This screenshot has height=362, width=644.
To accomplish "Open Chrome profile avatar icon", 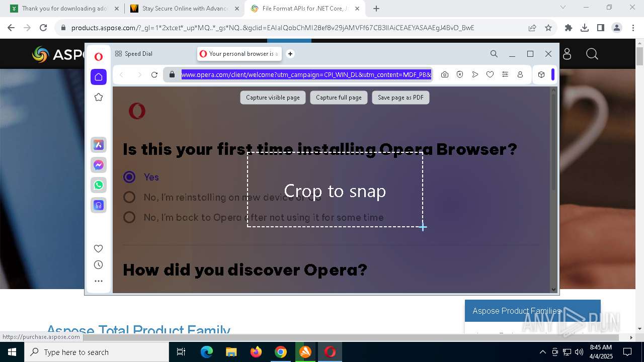I will point(617,28).
